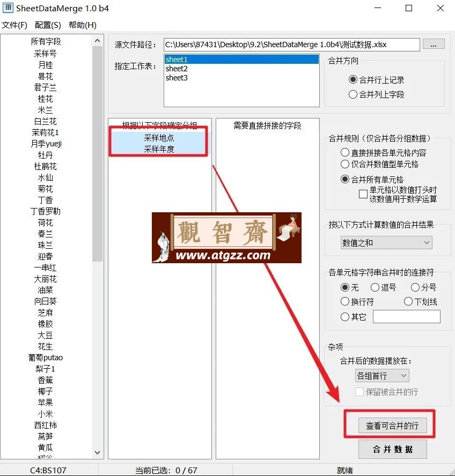Maximize the SheetDataMerge window
The height and width of the screenshot is (476, 455).
pos(409,8)
